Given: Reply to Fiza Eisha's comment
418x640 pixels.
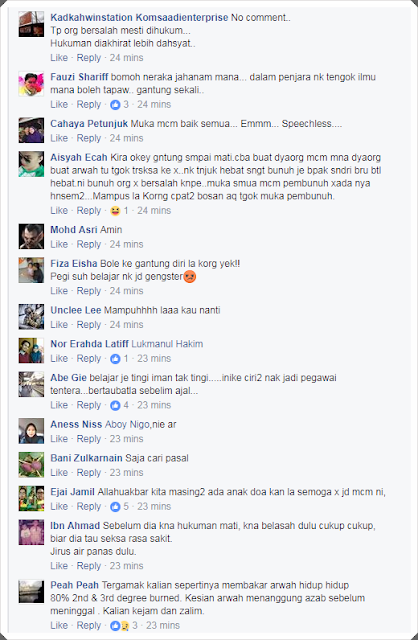Looking at the screenshot, I should 89,291.
